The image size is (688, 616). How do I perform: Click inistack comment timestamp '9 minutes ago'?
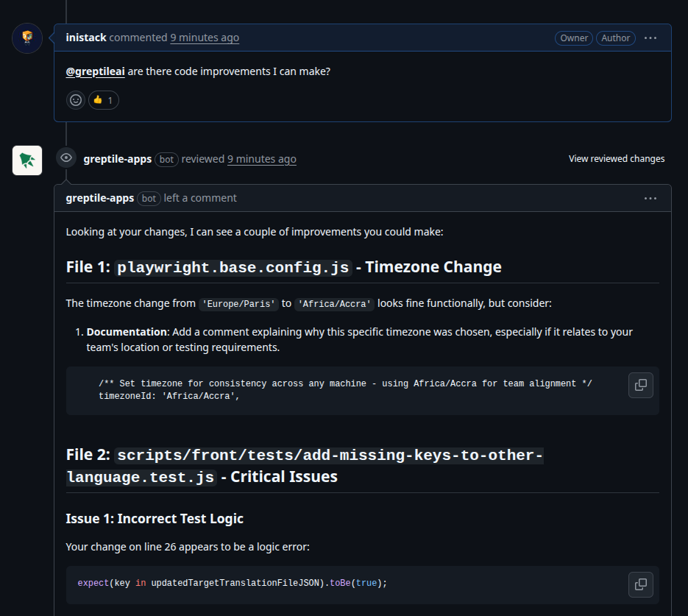tap(205, 38)
